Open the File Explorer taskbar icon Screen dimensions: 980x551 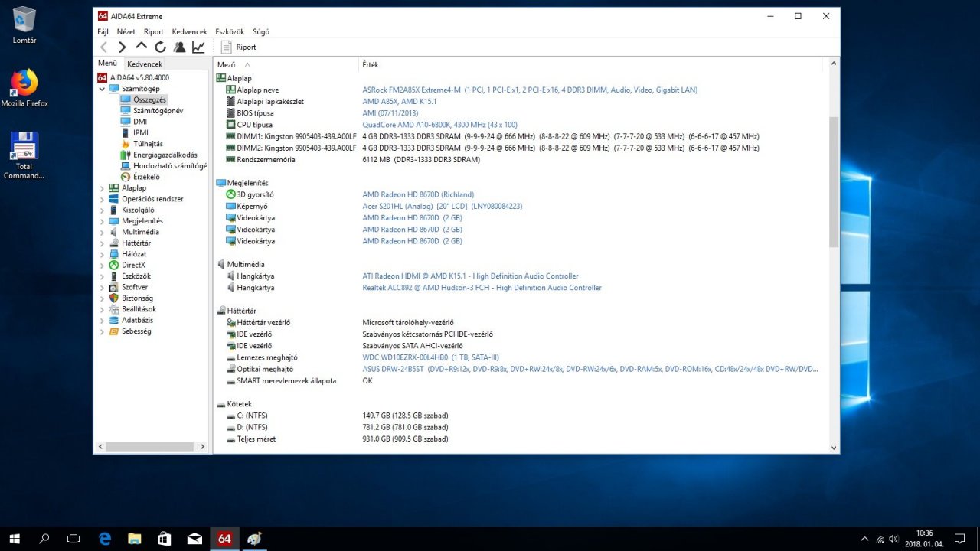[x=135, y=539]
